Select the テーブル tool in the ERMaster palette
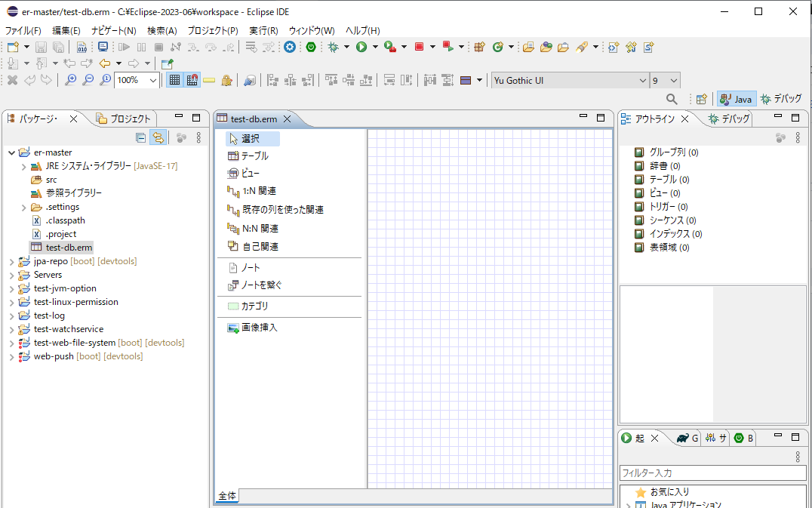 249,155
